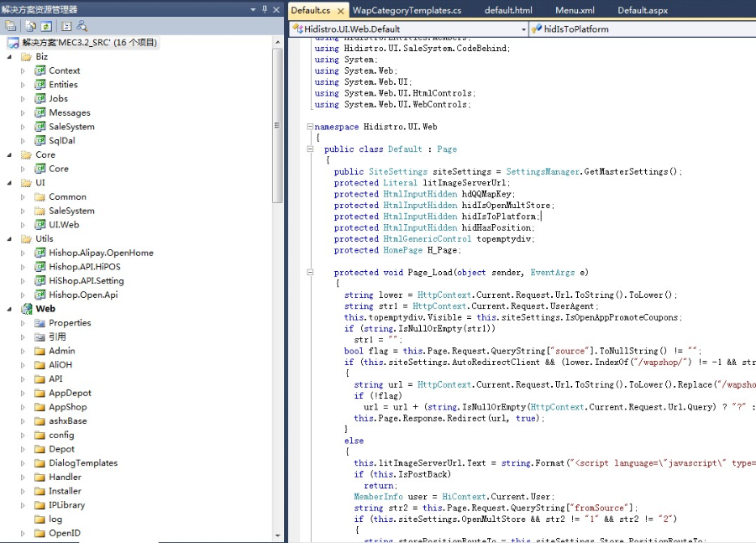Click the 引用 references icon
The height and width of the screenshot is (543, 756).
pyautogui.click(x=40, y=337)
